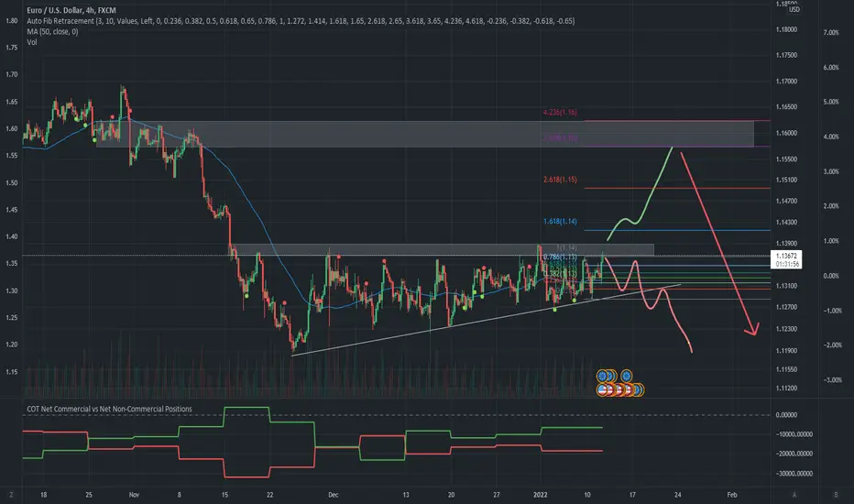Click the 4.236(1.16) Fibonacci level label

click(560, 112)
